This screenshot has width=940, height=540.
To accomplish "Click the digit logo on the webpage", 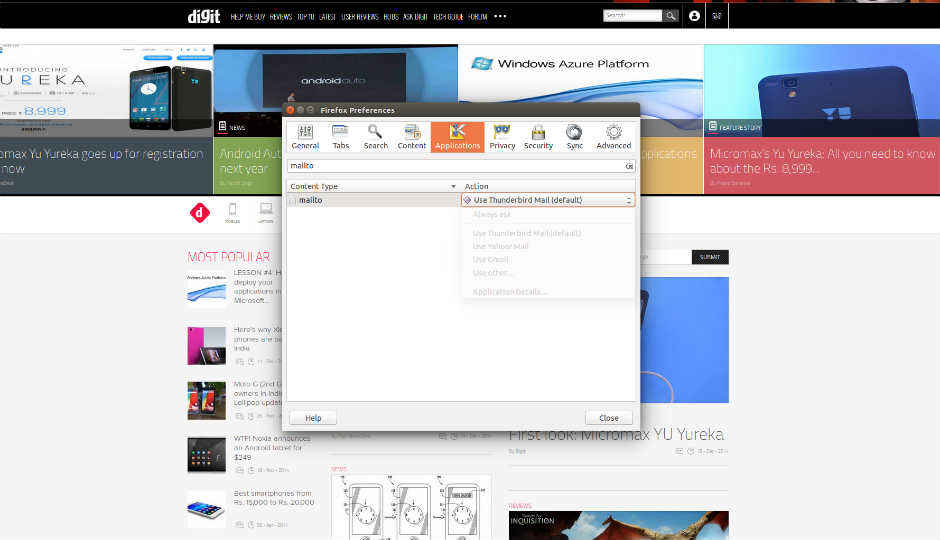I will coord(204,16).
